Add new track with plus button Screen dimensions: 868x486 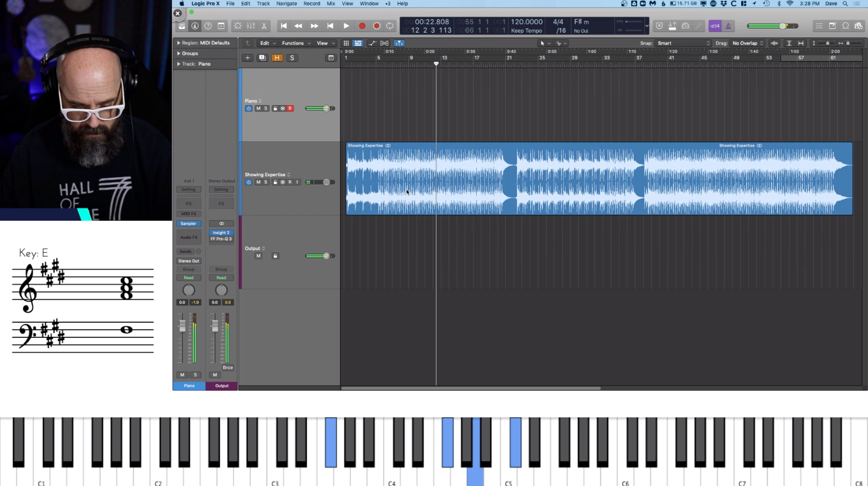tap(247, 58)
